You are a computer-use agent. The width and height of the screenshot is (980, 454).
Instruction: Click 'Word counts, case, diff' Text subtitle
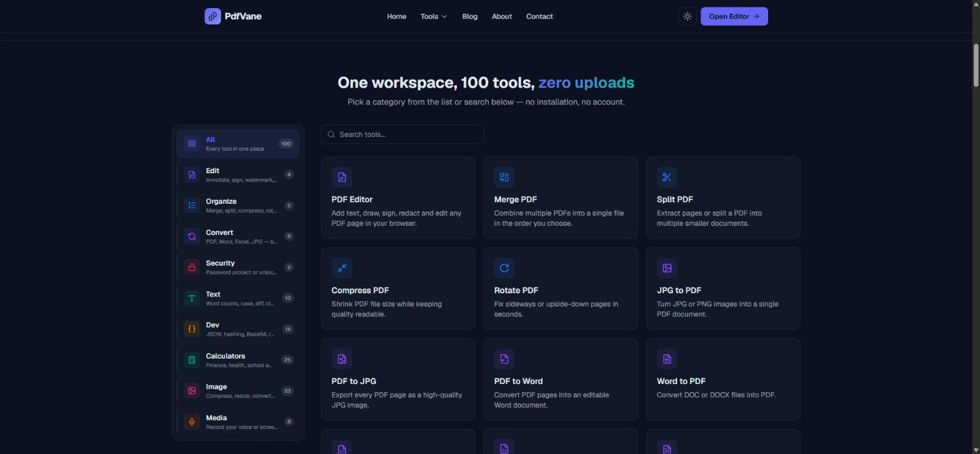(x=240, y=304)
